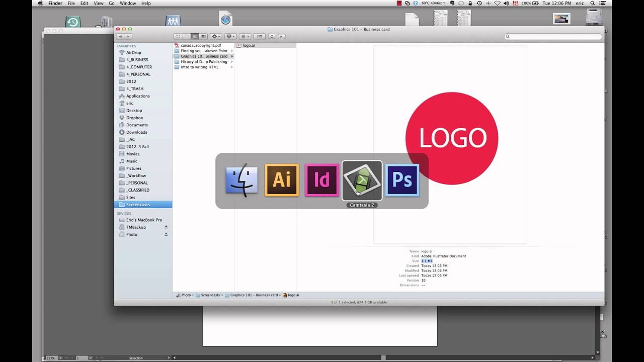Open Applications in Finder sidebar
The width and height of the screenshot is (644, 362).
click(138, 96)
